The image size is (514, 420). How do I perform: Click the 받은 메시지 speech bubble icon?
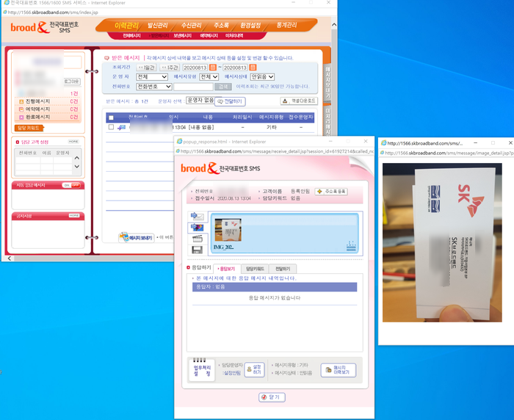[106, 58]
